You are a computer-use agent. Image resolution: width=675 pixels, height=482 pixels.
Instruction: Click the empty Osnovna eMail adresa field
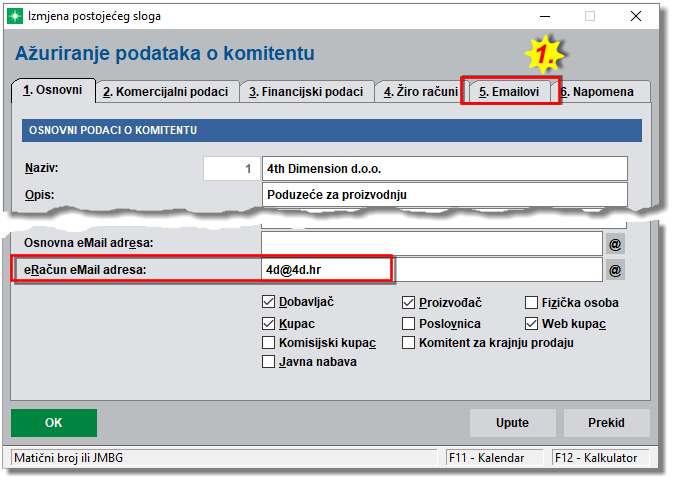pos(431,244)
